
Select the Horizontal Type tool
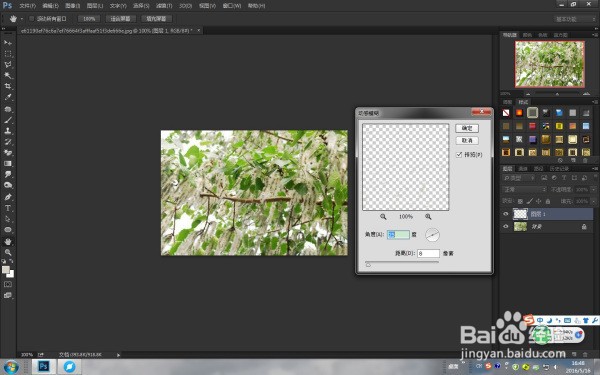8,208
